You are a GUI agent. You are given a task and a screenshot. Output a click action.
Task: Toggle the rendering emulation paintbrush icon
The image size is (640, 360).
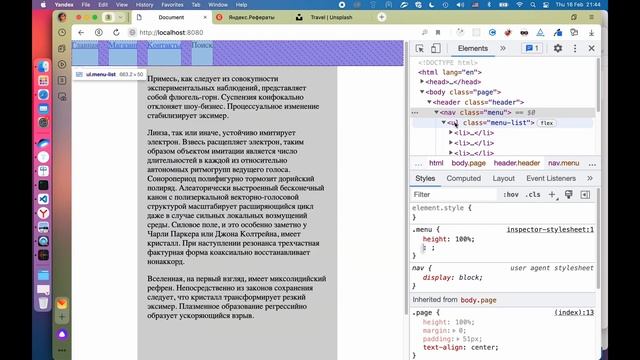click(x=569, y=194)
